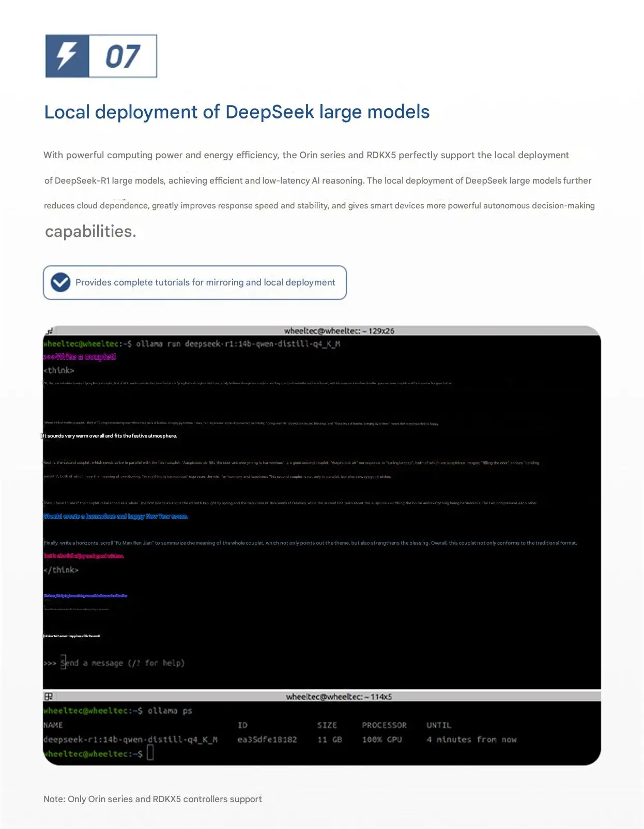Click the cursor block at the last shell prompt

tap(150, 753)
